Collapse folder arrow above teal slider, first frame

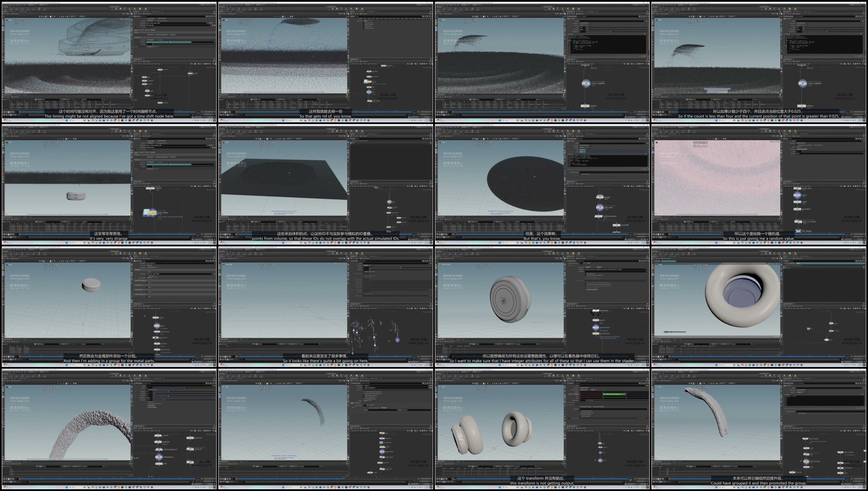pyautogui.click(x=135, y=37)
